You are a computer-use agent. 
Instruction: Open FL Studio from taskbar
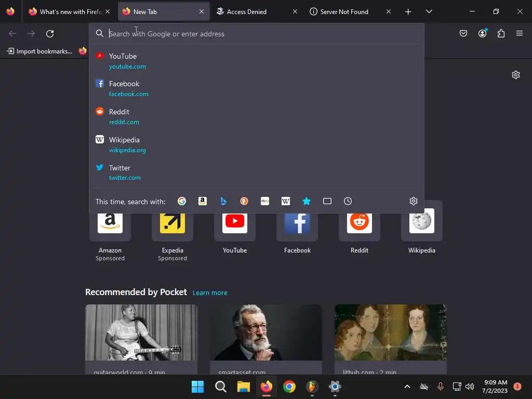click(x=312, y=387)
